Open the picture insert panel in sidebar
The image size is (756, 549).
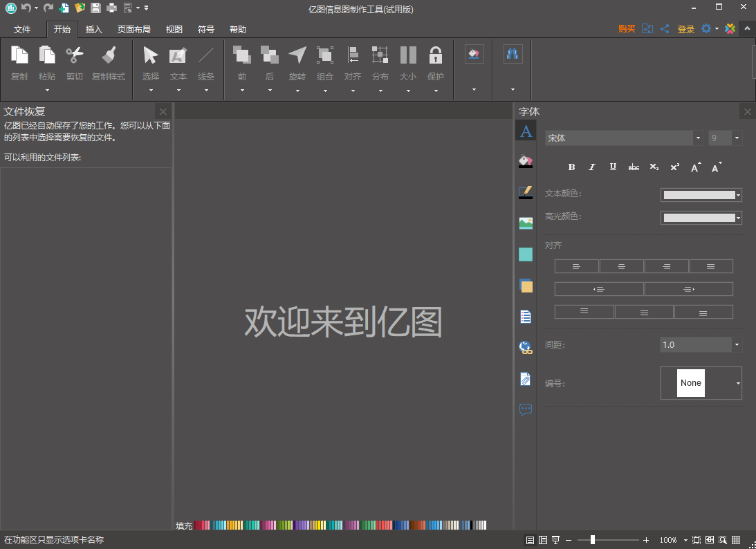tap(526, 223)
